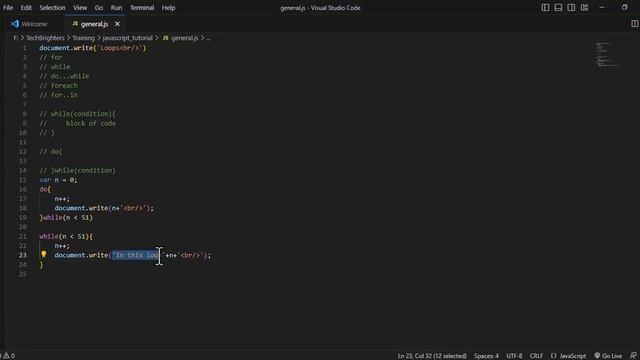The width and height of the screenshot is (640, 360).
Task: Start Go Live server
Action: coord(608,356)
